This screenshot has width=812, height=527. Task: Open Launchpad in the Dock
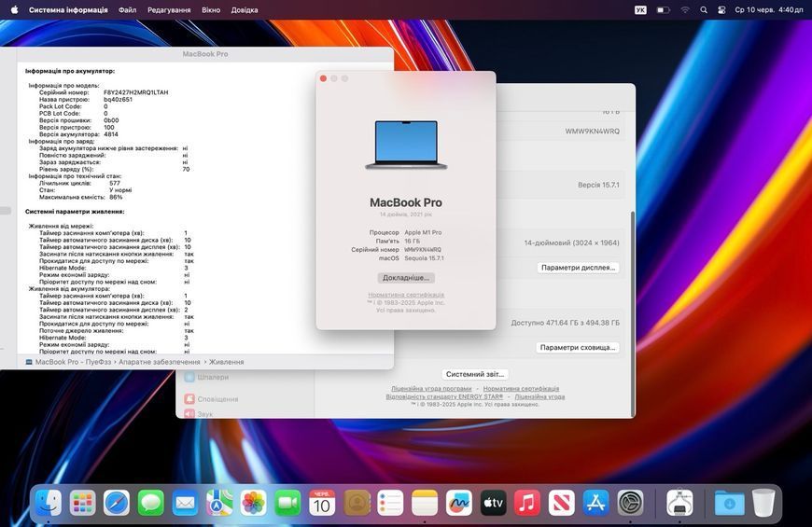click(x=83, y=503)
